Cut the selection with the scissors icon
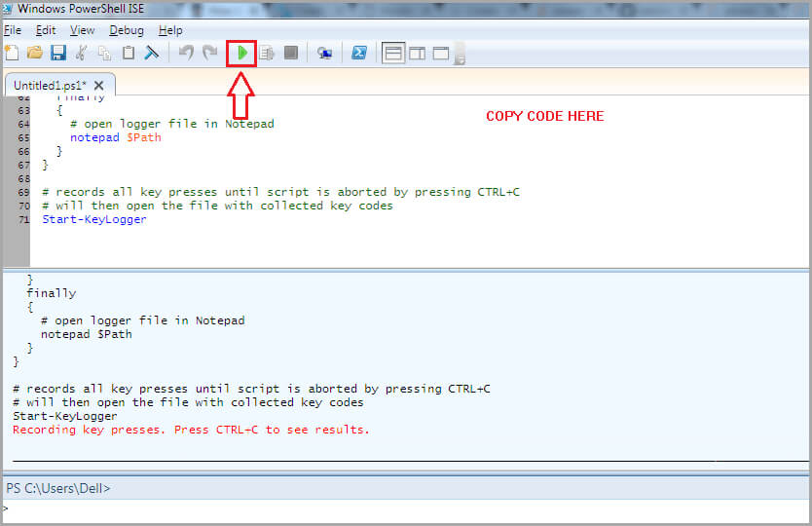812x526 pixels. click(x=82, y=53)
